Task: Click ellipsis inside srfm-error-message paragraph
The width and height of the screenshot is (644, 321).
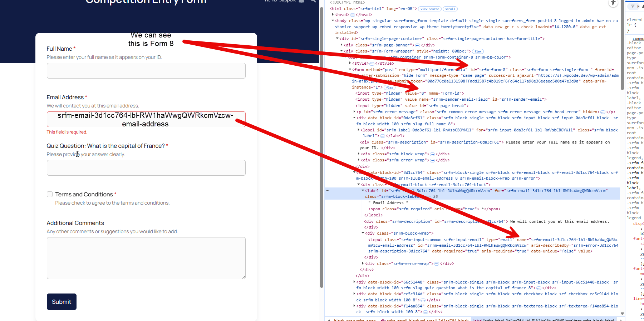Action: 603,112
